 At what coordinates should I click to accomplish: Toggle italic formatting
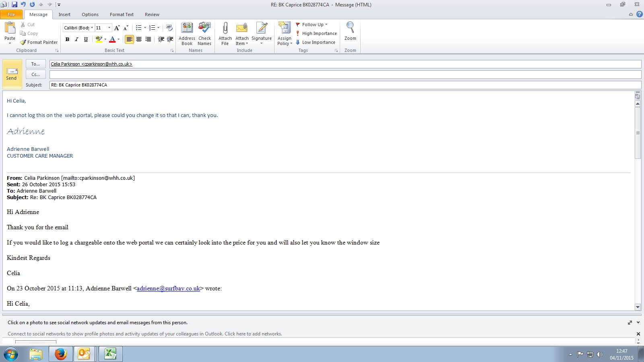point(76,39)
